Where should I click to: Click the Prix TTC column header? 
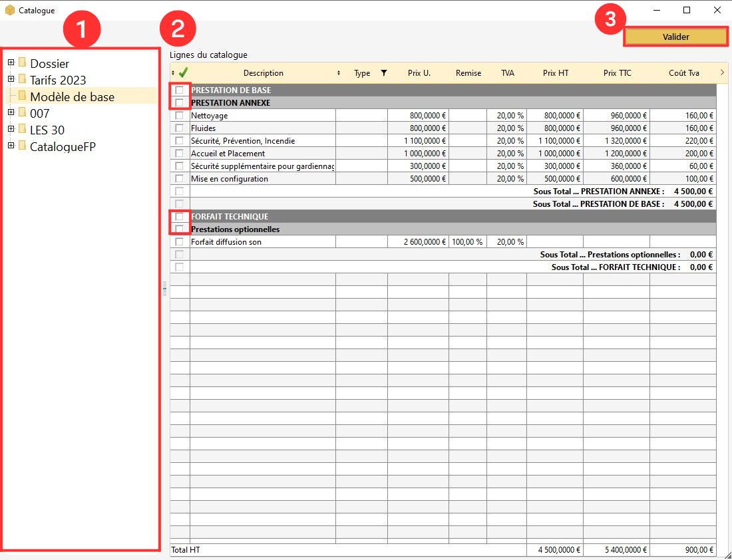pos(617,73)
